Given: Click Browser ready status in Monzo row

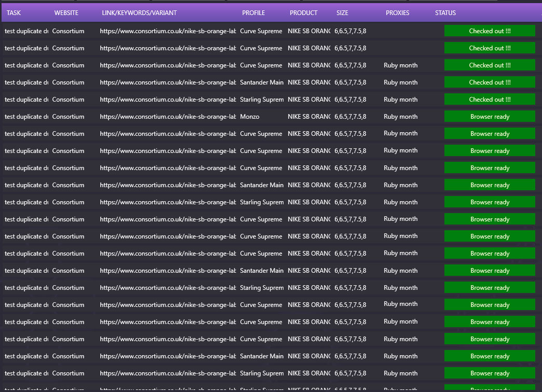Looking at the screenshot, I should pyautogui.click(x=490, y=116).
